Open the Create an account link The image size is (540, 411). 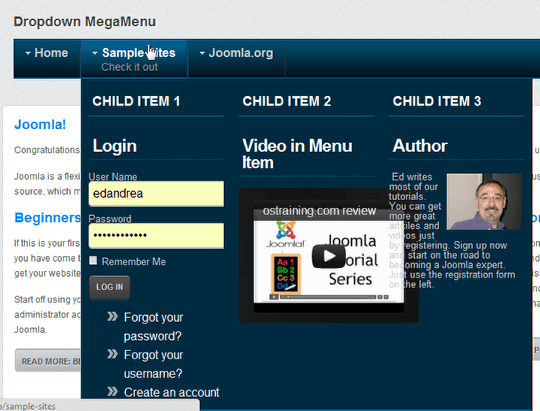172,392
